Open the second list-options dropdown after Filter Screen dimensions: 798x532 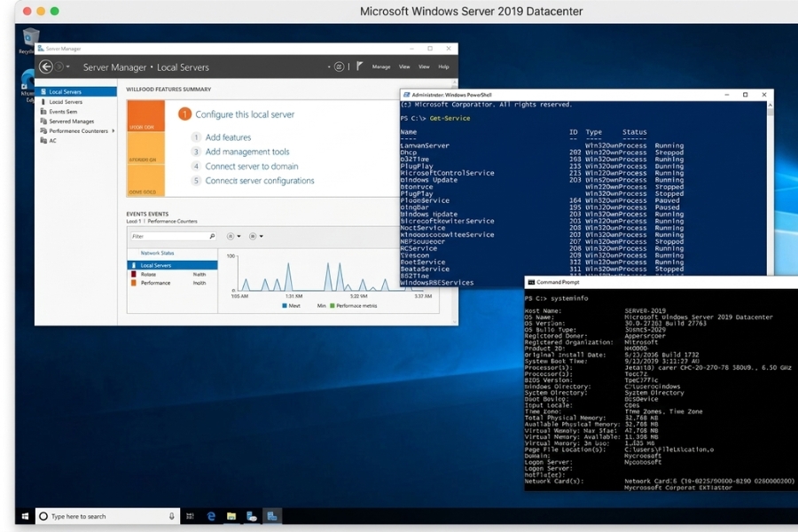pos(256,236)
